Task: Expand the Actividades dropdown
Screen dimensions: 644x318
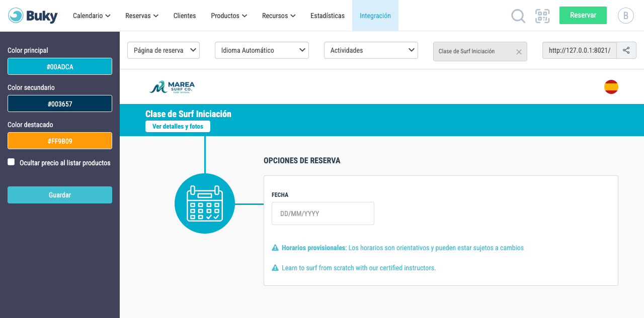Action: coord(371,50)
